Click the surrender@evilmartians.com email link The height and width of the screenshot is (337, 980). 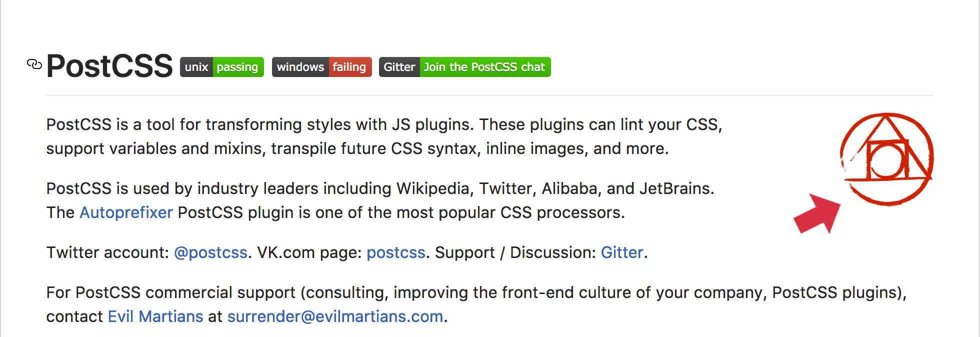tap(335, 316)
